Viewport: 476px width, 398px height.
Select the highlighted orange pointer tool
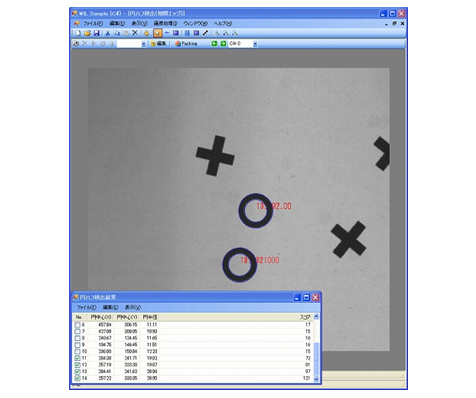click(158, 33)
